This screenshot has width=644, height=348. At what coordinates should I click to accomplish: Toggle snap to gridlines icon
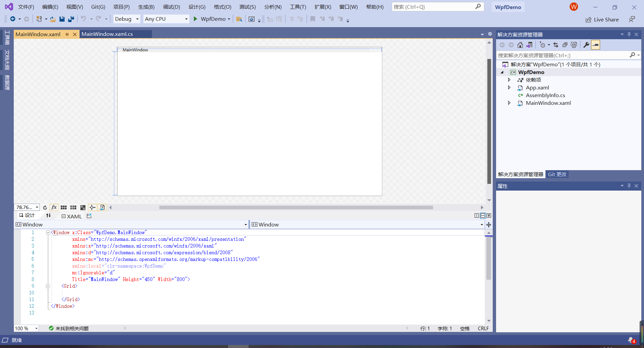(x=73, y=208)
